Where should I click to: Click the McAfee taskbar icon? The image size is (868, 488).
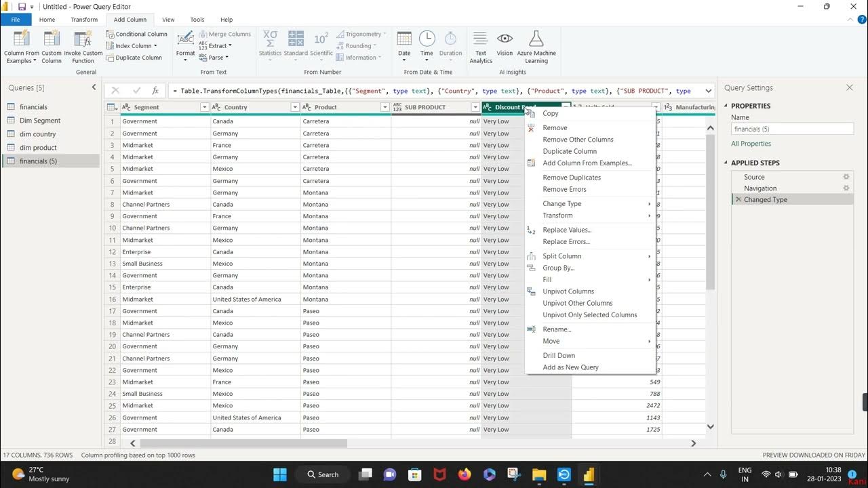(439, 474)
